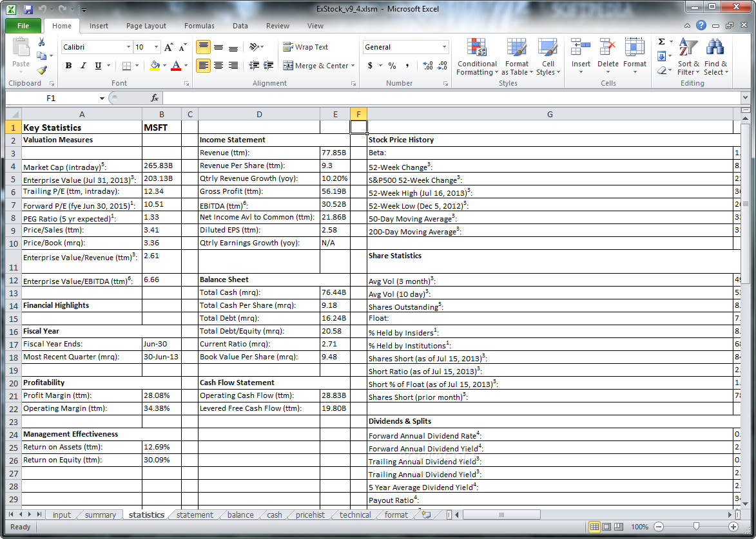
Task: Click the Decrease Font Size icon
Action: pos(183,47)
